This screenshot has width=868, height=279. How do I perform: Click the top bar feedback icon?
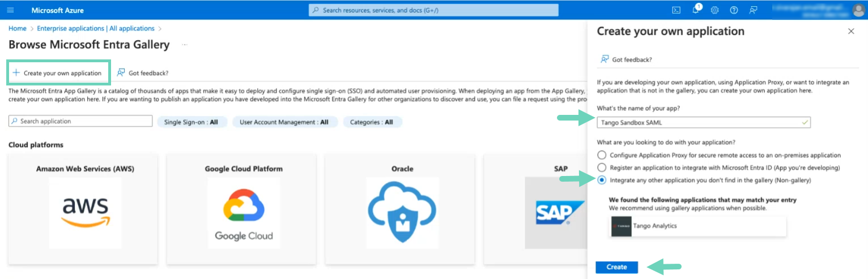(x=753, y=10)
